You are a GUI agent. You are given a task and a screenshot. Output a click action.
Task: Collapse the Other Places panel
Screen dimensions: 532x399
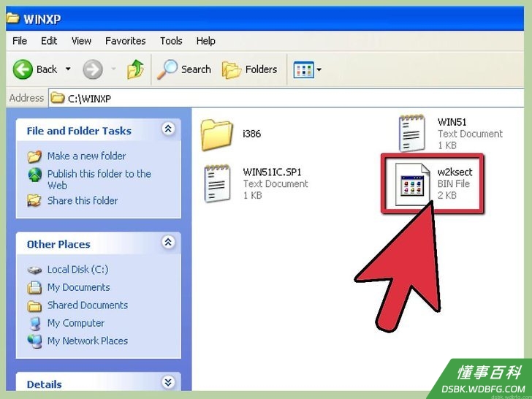(168, 243)
